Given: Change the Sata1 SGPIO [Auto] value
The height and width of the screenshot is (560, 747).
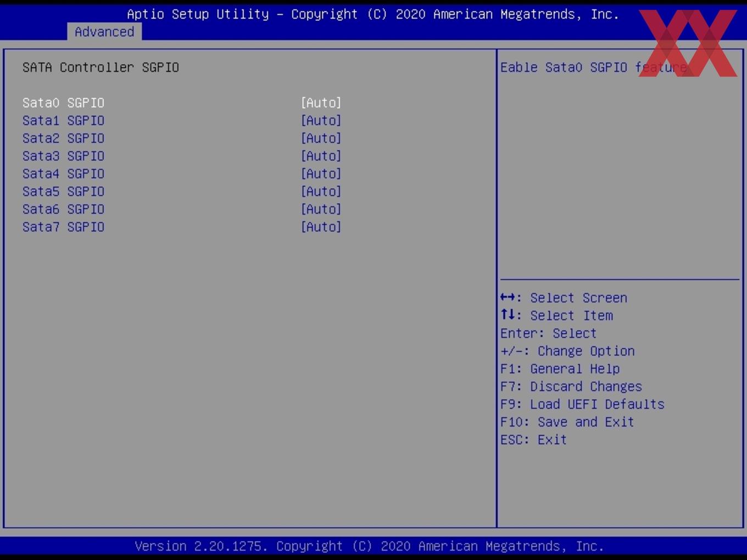Looking at the screenshot, I should click(321, 120).
